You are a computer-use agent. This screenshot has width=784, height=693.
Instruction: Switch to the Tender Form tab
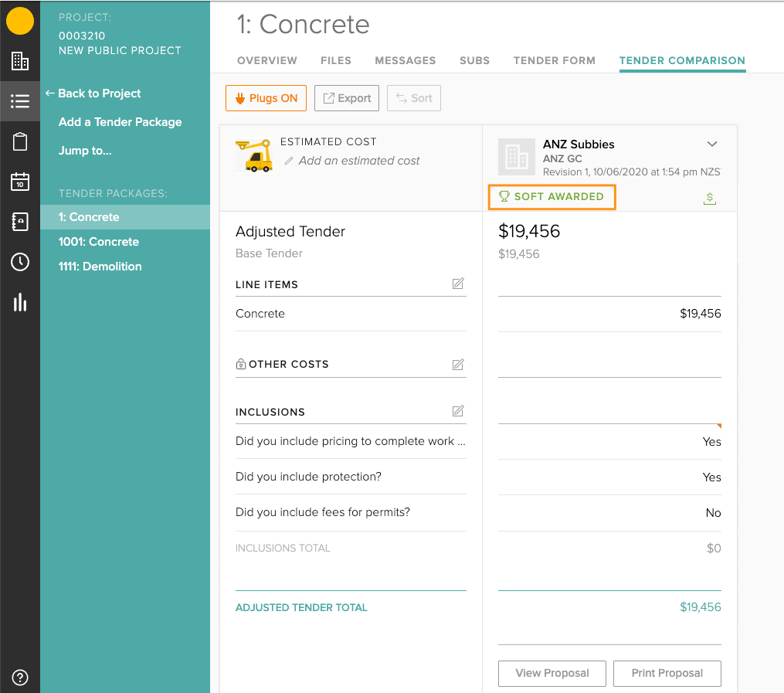[554, 60]
